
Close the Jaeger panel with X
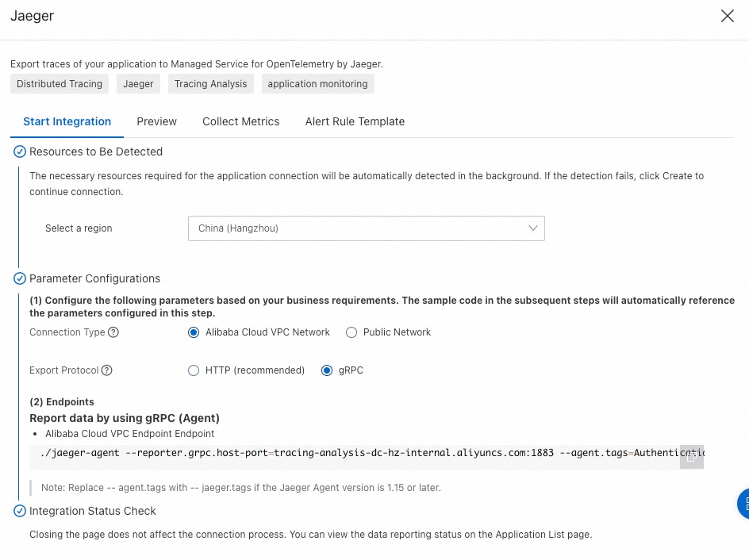(727, 17)
